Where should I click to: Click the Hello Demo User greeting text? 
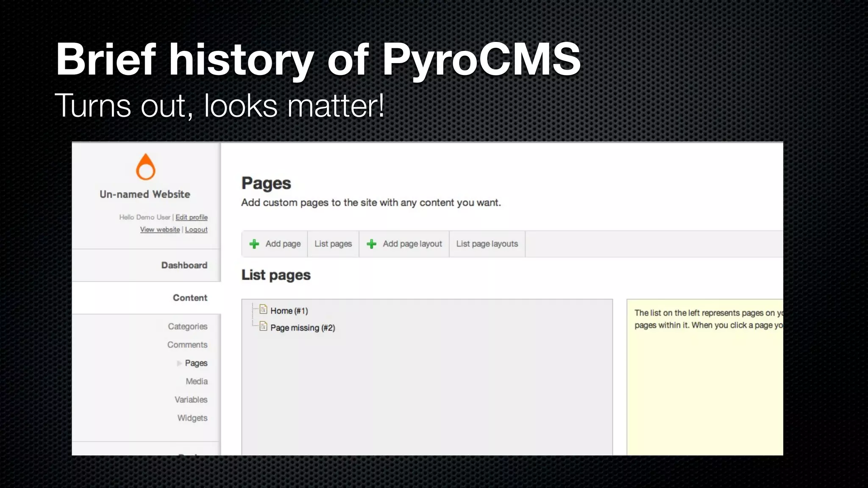click(x=145, y=217)
